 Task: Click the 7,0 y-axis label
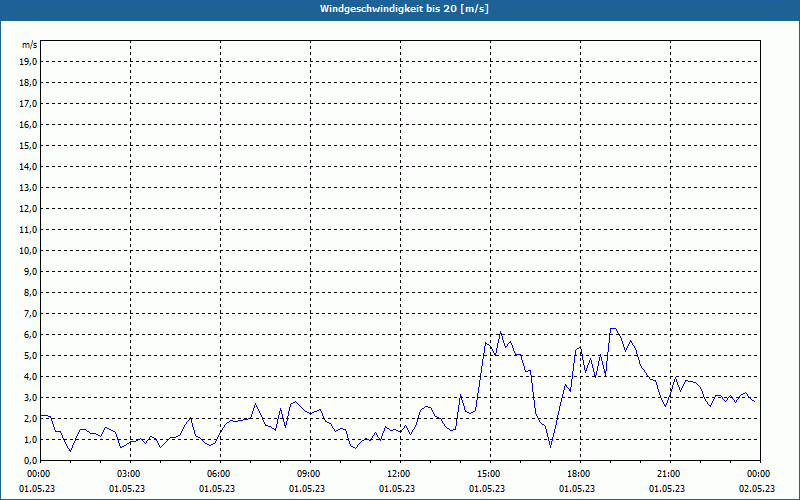(x=30, y=313)
